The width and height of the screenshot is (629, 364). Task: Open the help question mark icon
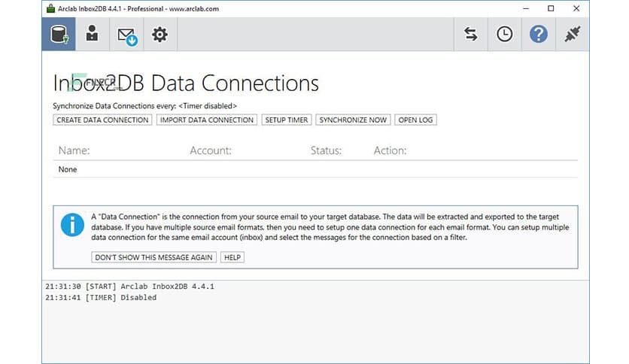[x=539, y=34]
